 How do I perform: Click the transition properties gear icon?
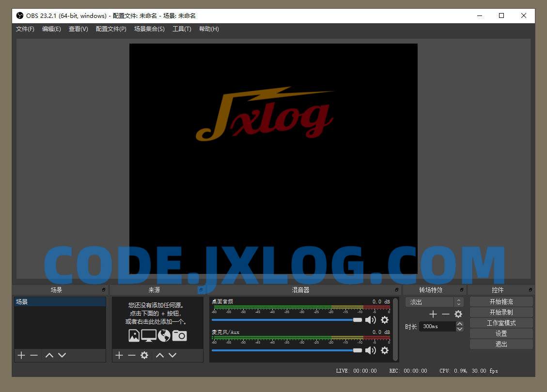coord(458,314)
